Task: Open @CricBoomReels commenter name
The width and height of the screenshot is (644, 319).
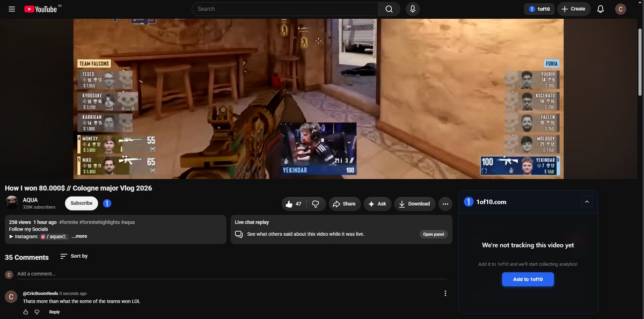Action: click(x=40, y=294)
